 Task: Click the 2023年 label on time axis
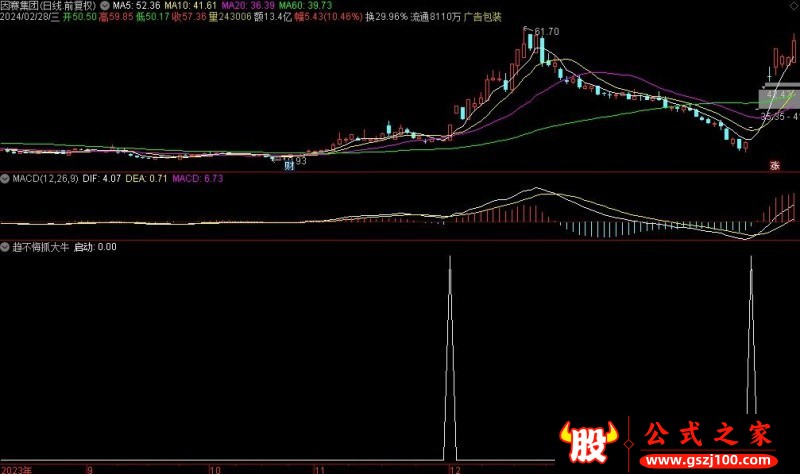click(16, 468)
